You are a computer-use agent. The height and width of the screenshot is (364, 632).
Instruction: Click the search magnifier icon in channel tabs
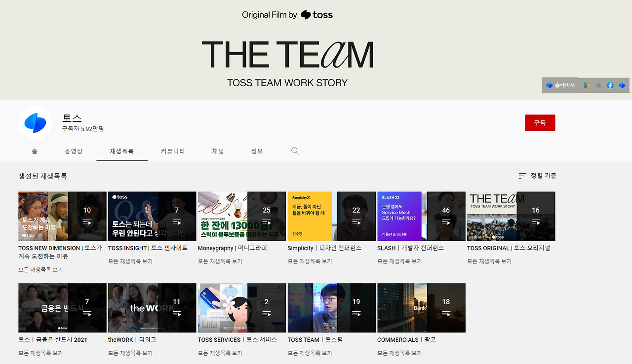point(295,151)
